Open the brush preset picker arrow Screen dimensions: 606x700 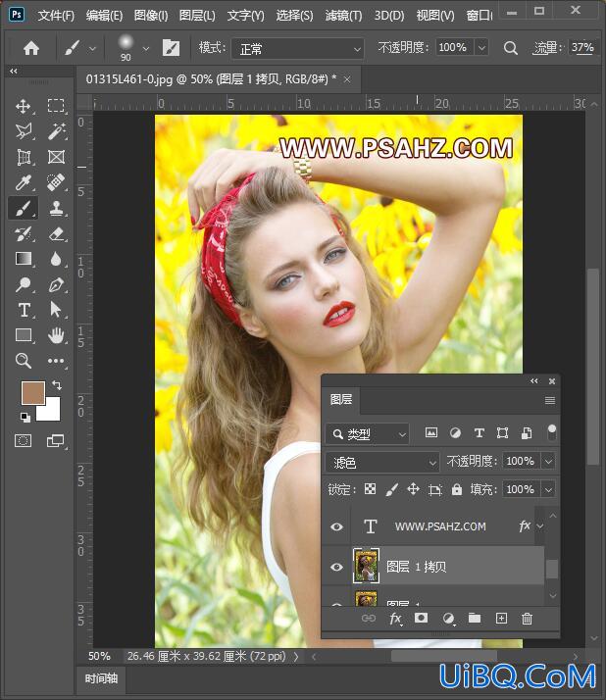click(146, 48)
